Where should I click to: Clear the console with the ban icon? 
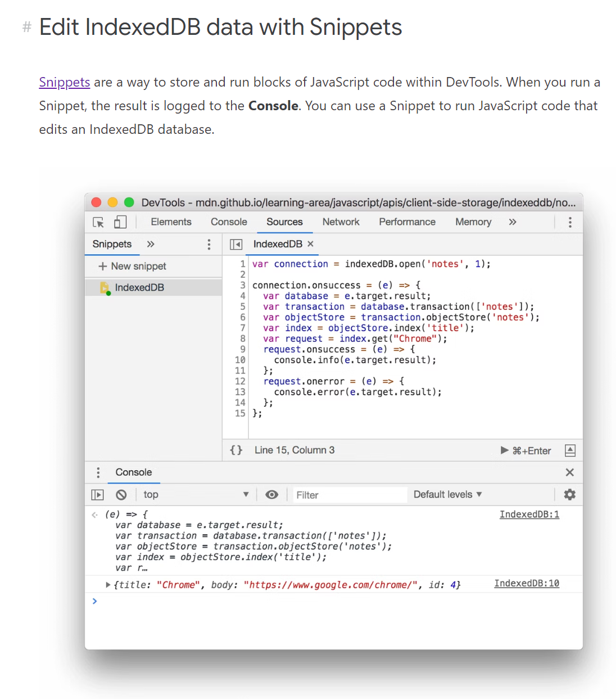coord(121,495)
